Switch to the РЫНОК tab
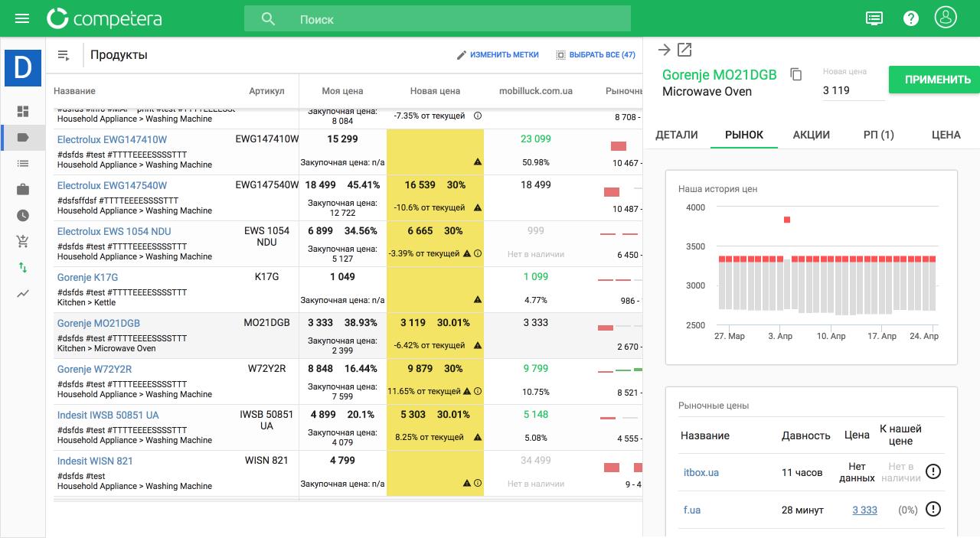Screen dimensions: 980x538 tap(744, 135)
